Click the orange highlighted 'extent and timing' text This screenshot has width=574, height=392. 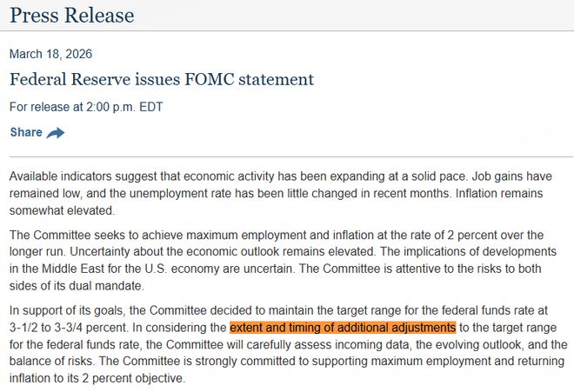click(342, 328)
